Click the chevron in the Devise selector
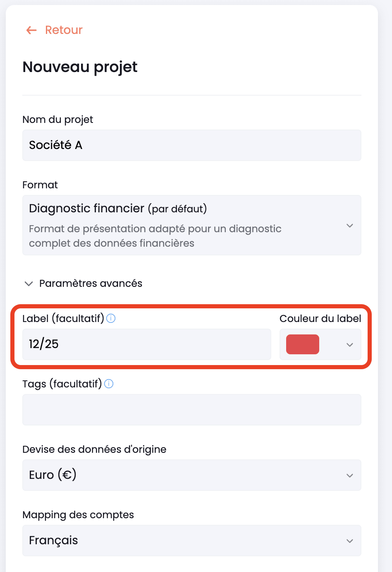 click(x=350, y=476)
